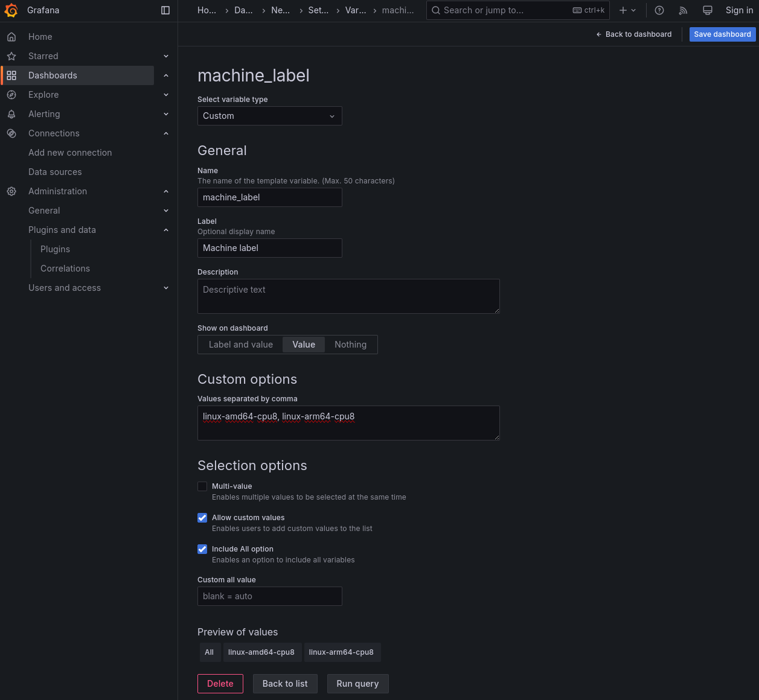Collapse sidebar using the dock menu icon
The height and width of the screenshot is (700, 759).
(165, 10)
